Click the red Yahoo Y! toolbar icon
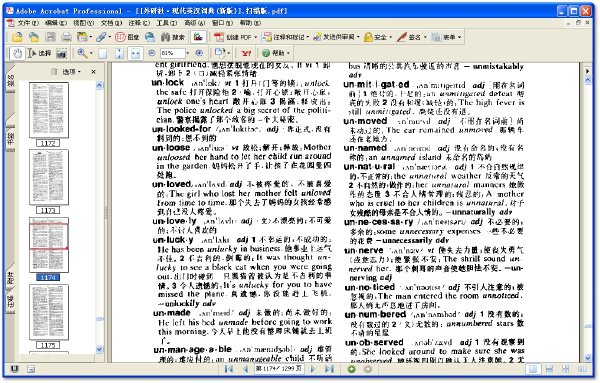 point(246,53)
